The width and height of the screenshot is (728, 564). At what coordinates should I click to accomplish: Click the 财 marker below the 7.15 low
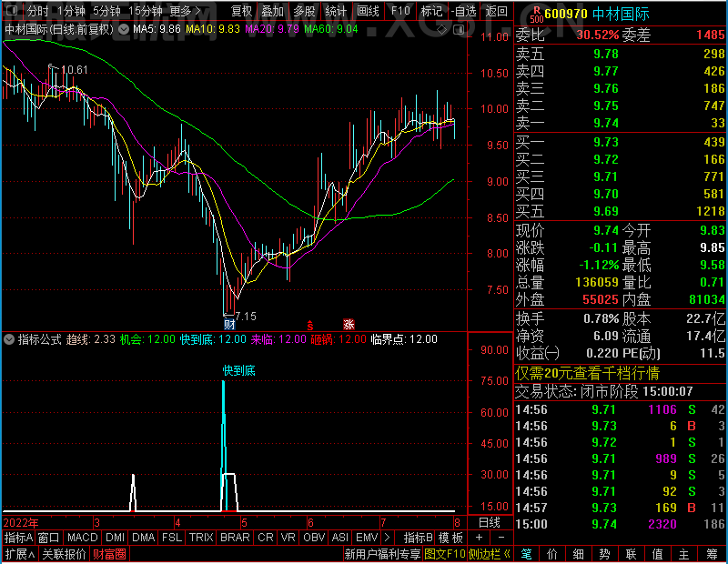pyautogui.click(x=229, y=324)
